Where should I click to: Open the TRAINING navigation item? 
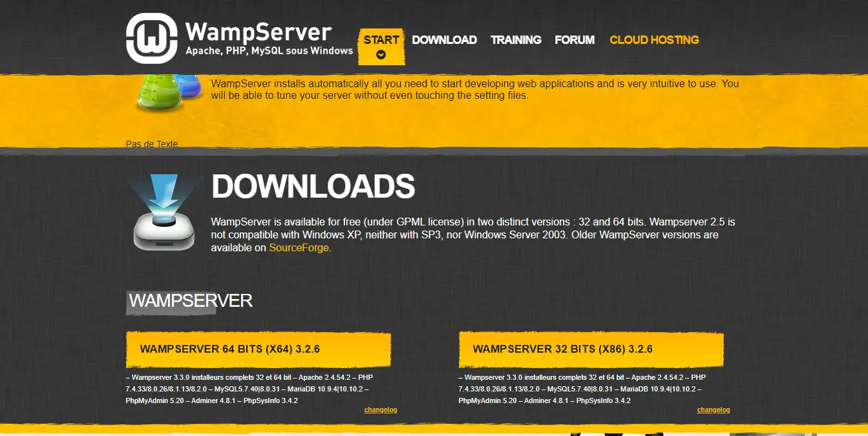516,40
